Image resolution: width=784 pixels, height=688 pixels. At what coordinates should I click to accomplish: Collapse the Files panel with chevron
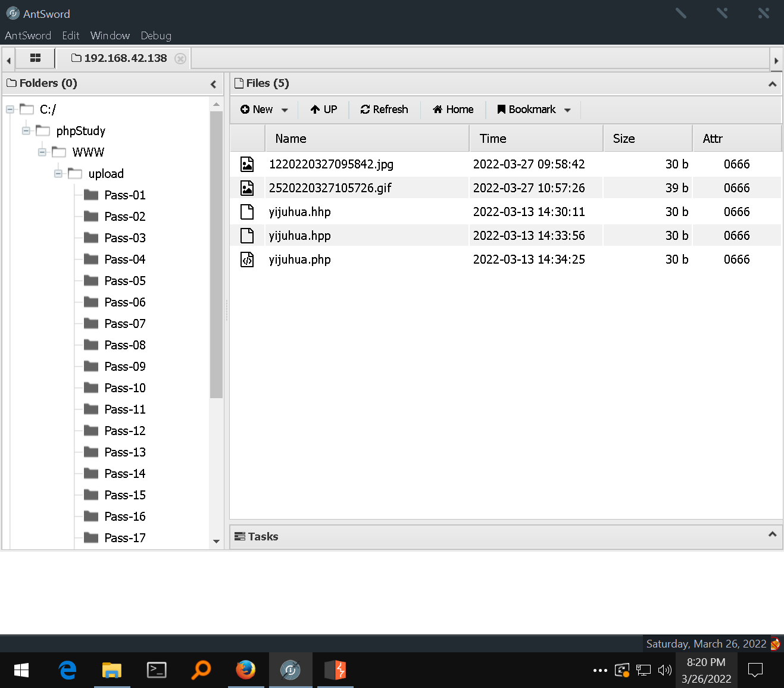772,84
